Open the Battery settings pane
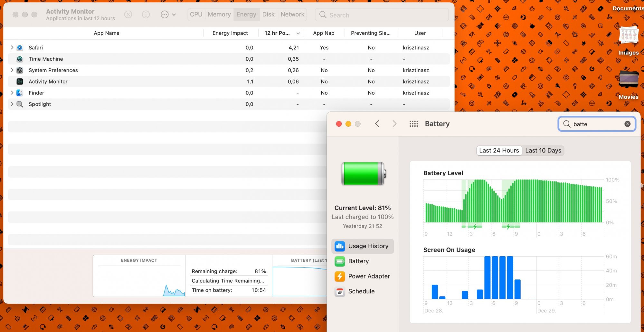 (x=363, y=261)
